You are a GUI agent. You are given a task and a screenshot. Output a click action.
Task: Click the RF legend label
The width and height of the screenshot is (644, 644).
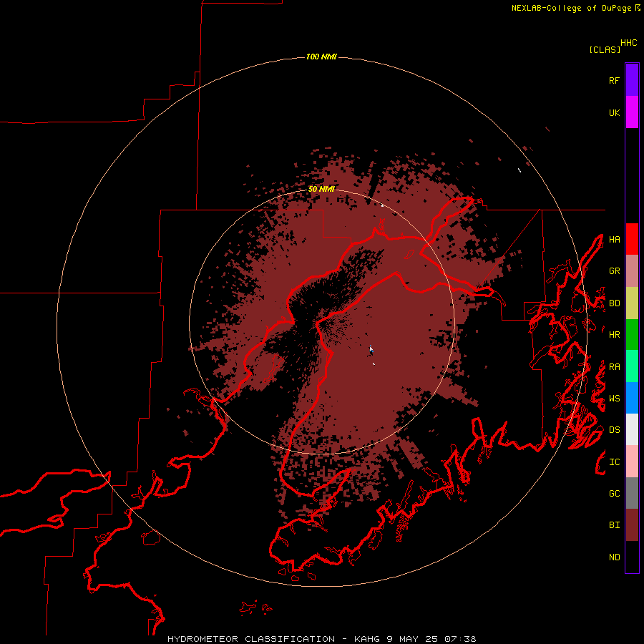[x=614, y=80]
